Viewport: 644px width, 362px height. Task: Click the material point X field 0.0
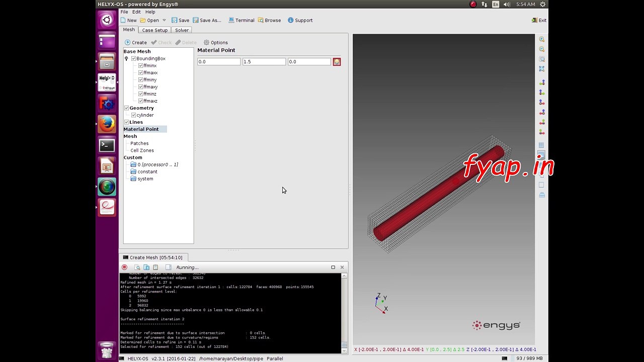pyautogui.click(x=219, y=62)
